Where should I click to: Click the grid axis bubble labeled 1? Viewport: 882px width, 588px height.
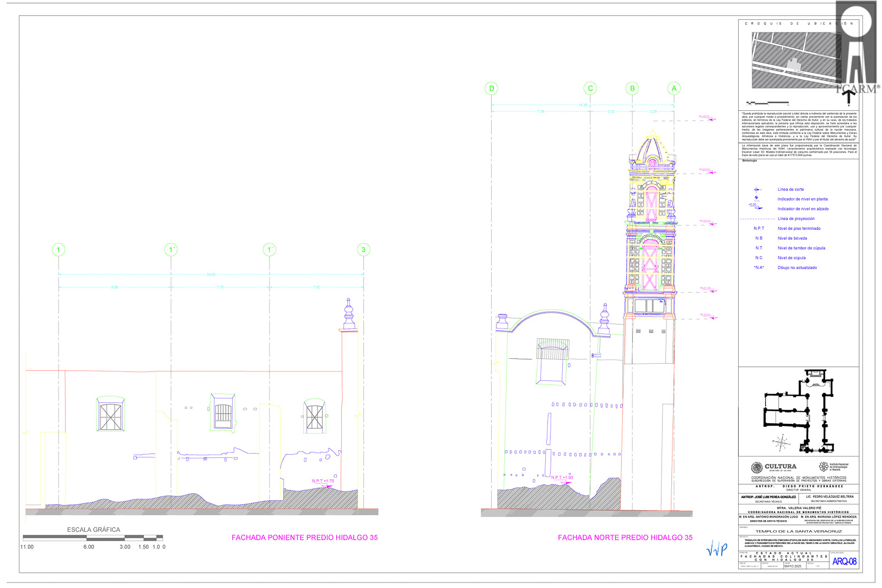click(x=58, y=250)
